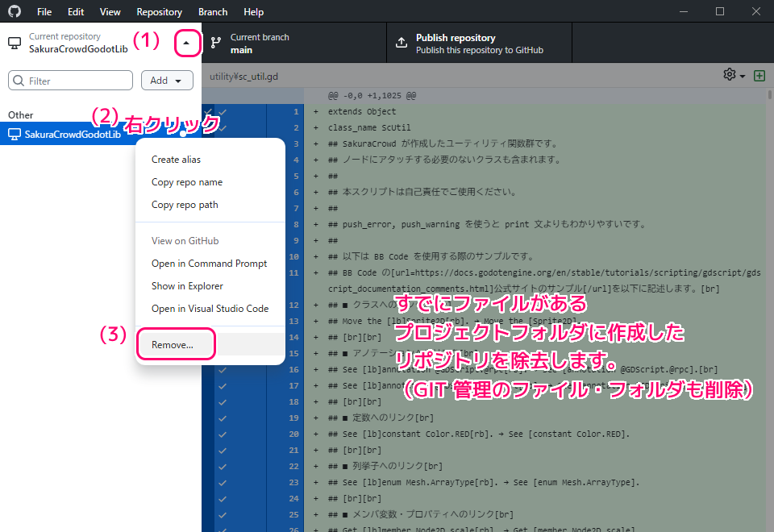
Task: Open the Help menu
Action: (254, 12)
